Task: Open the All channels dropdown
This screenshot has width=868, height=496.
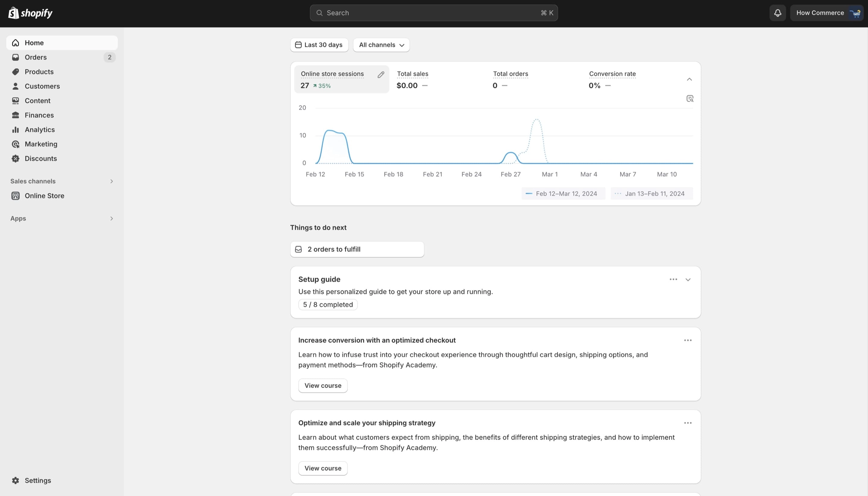Action: pyautogui.click(x=381, y=45)
